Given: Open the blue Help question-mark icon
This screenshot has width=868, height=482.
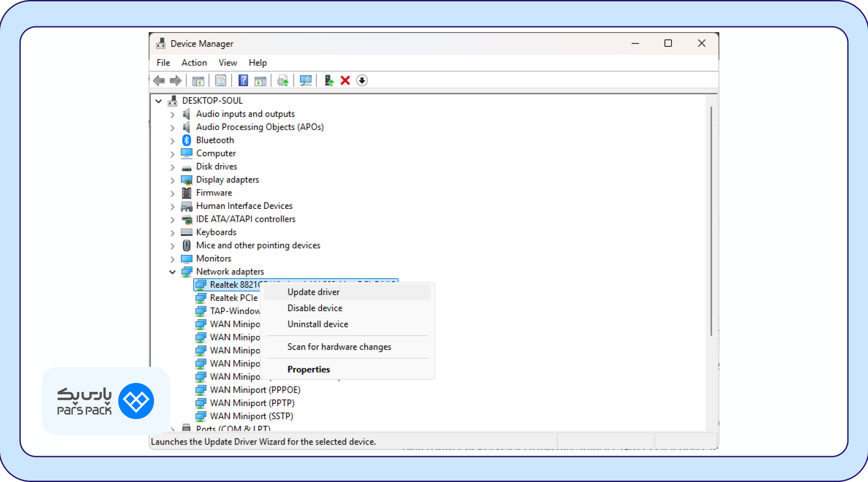Looking at the screenshot, I should [x=243, y=81].
